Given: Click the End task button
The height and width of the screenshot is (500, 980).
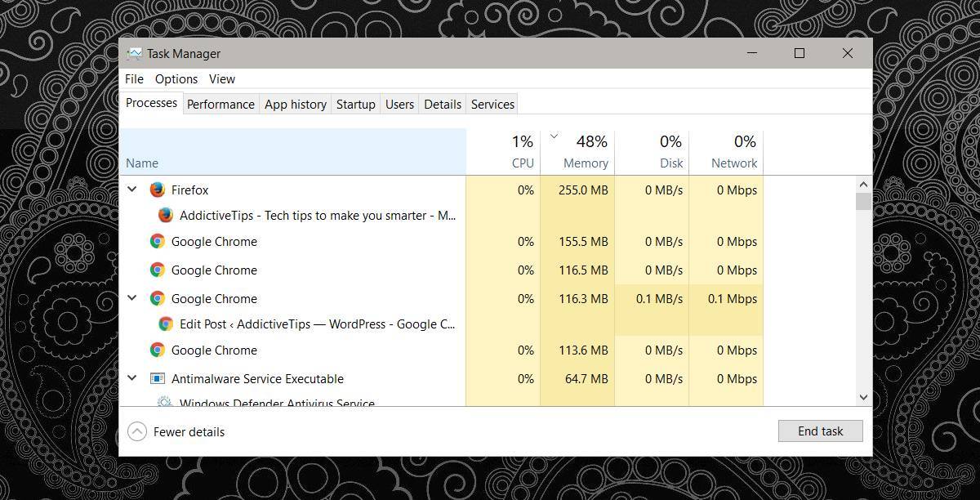Looking at the screenshot, I should point(820,431).
